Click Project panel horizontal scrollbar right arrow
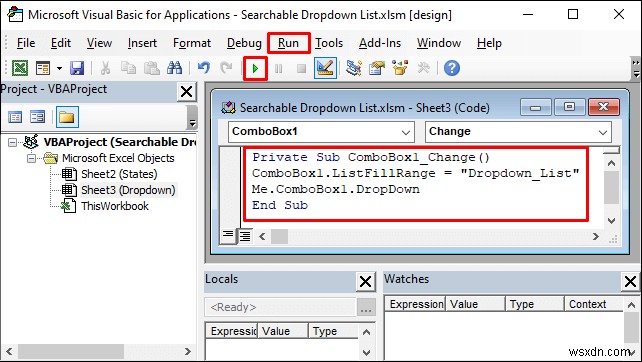This screenshot has height=362, width=642. (x=188, y=351)
